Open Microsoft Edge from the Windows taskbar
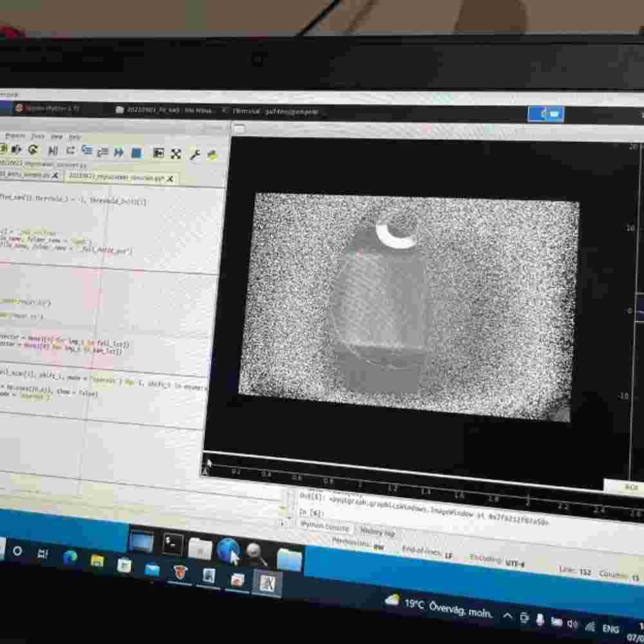The width and height of the screenshot is (644, 644). pos(70,556)
